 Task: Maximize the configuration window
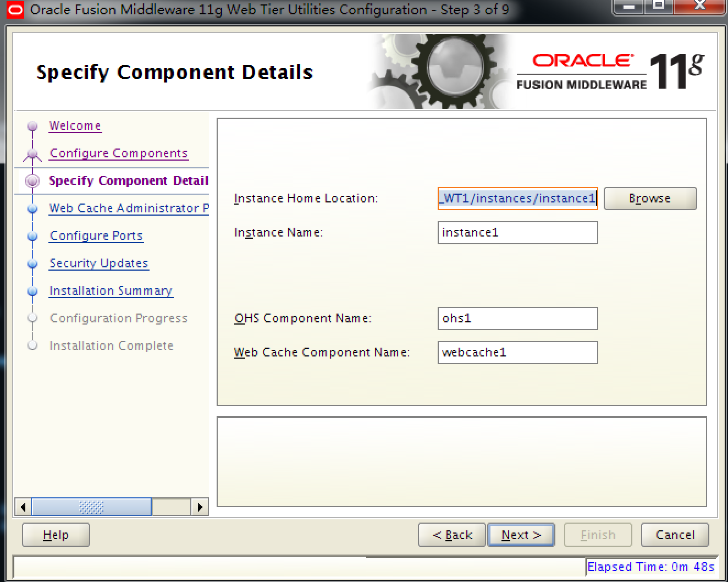[x=660, y=7]
